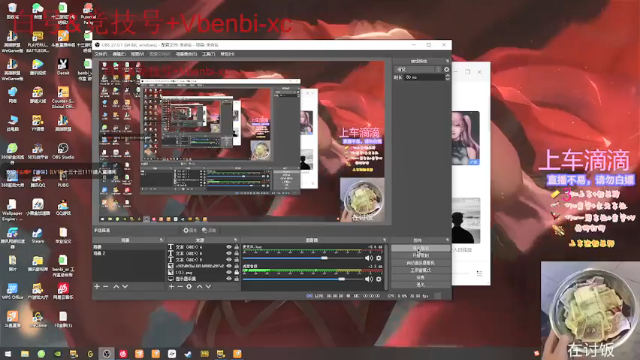Toggle eye visibility of first text source
Viewport: 640px width, 360px height.
pyautogui.click(x=229, y=247)
